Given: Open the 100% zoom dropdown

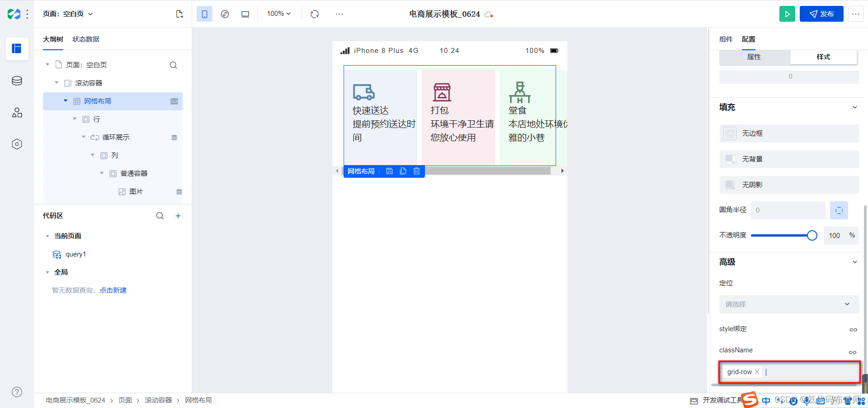Looking at the screenshot, I should [x=278, y=14].
